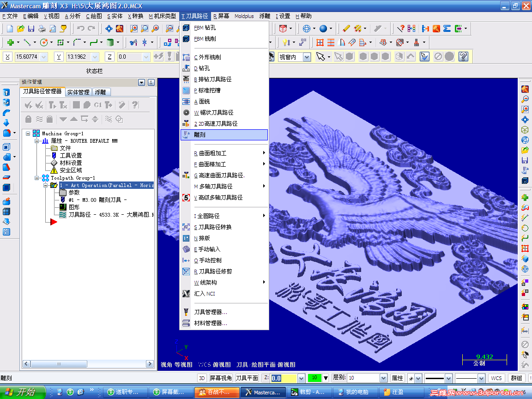This screenshot has width=532, height=399.
Task: Open the 机床类型 menu
Action: tap(163, 16)
